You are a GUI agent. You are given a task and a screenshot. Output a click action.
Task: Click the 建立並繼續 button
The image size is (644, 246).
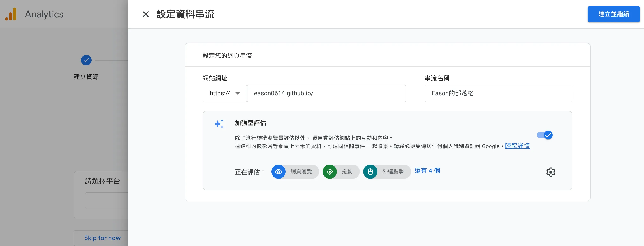[x=614, y=14]
